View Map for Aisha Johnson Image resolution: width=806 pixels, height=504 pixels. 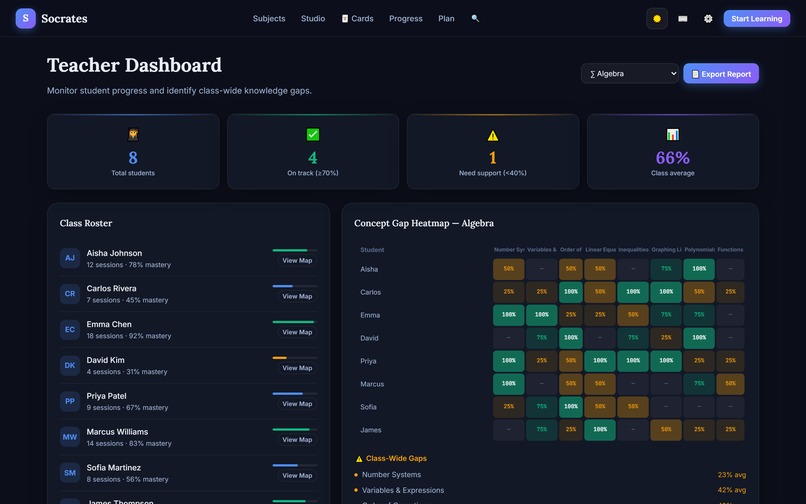pyautogui.click(x=297, y=261)
